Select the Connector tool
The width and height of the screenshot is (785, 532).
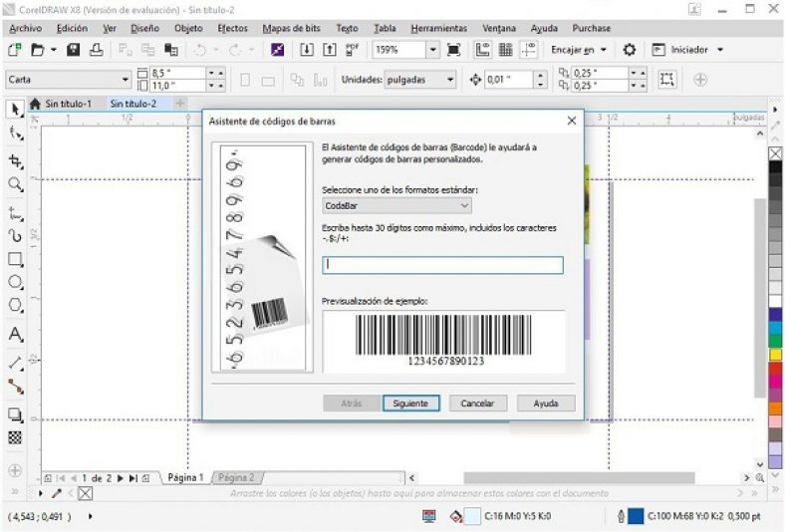click(15, 387)
